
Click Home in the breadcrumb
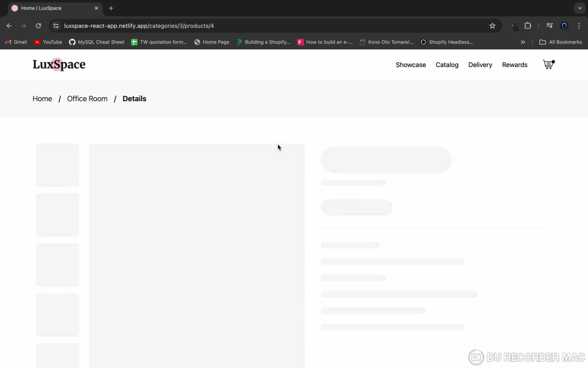pos(42,99)
